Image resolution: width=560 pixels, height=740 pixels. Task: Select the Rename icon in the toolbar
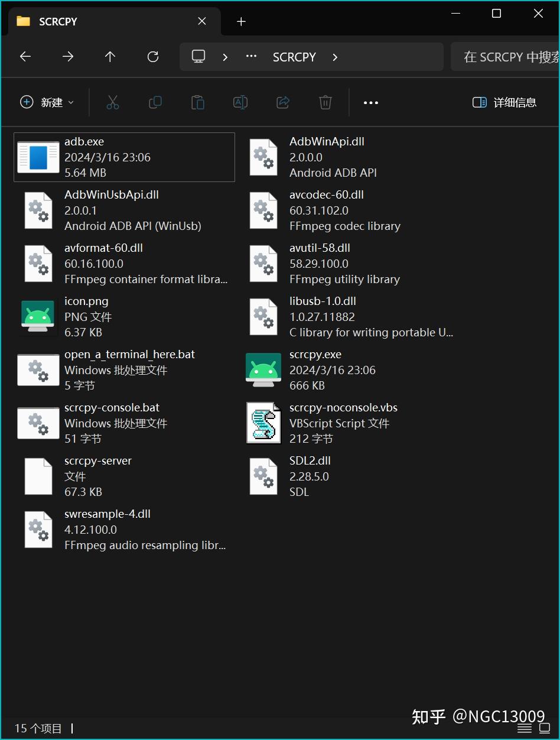(x=240, y=102)
